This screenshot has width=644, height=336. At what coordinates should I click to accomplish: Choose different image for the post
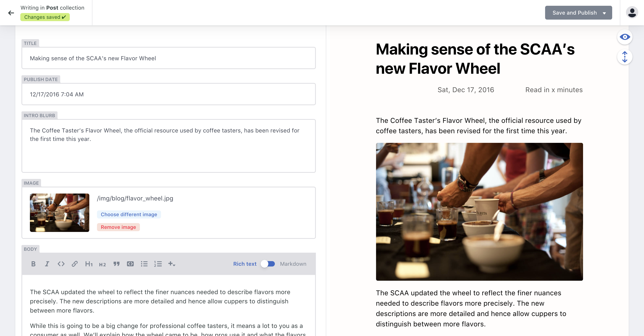[x=129, y=214]
